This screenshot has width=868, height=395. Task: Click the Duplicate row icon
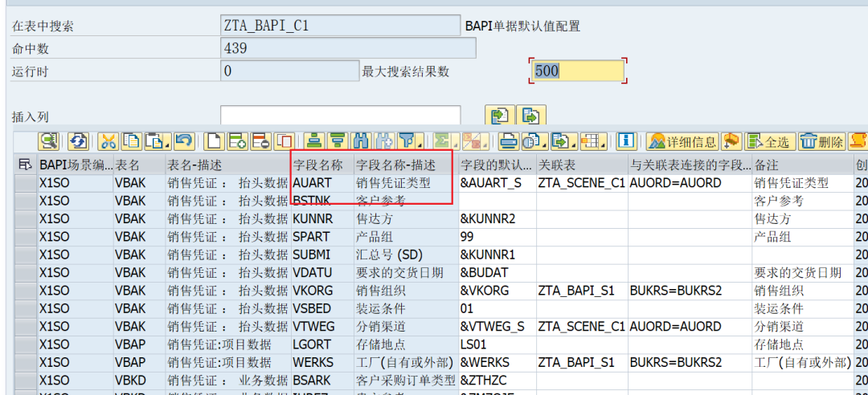click(x=284, y=141)
